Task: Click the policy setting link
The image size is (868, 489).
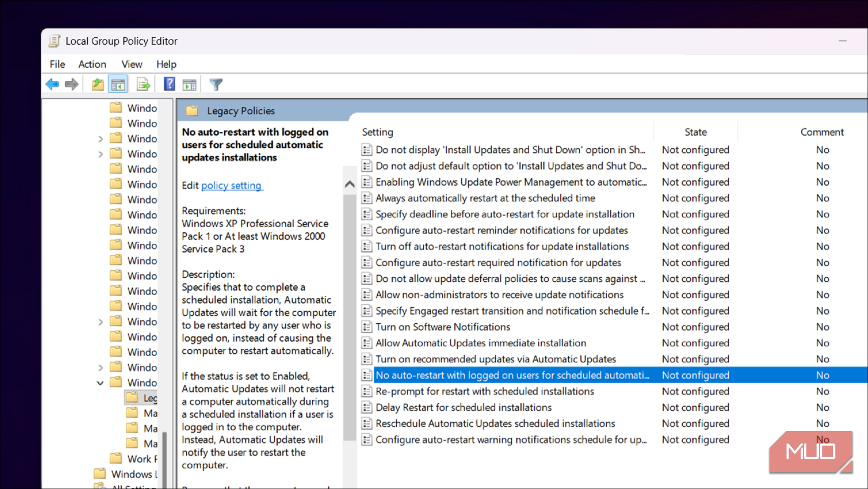Action: pyautogui.click(x=232, y=185)
